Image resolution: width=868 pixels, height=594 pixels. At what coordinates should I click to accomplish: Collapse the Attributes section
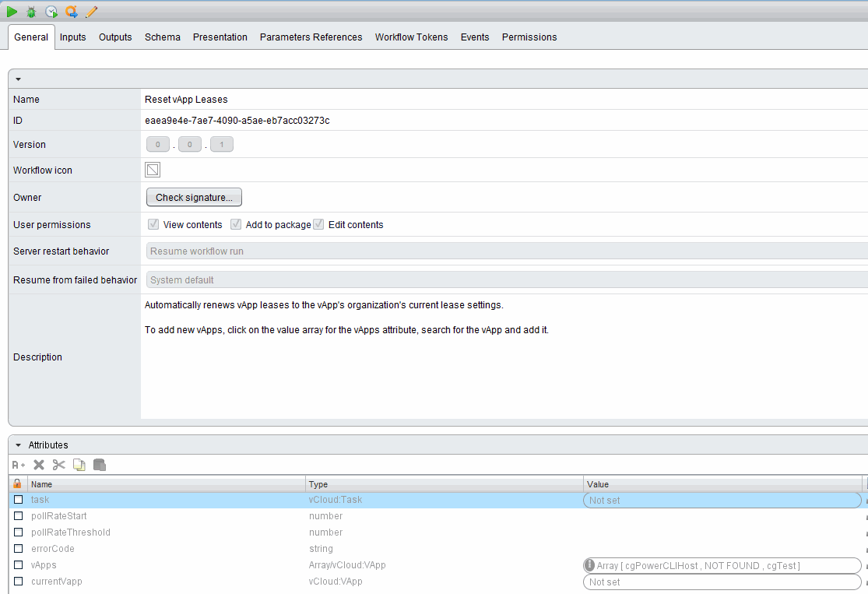18,445
